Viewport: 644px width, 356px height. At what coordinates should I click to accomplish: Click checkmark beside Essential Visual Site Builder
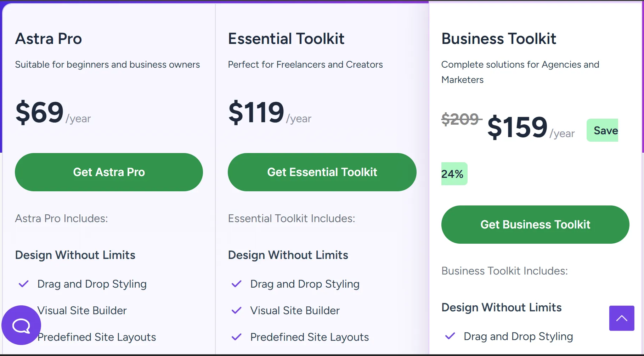coord(236,311)
